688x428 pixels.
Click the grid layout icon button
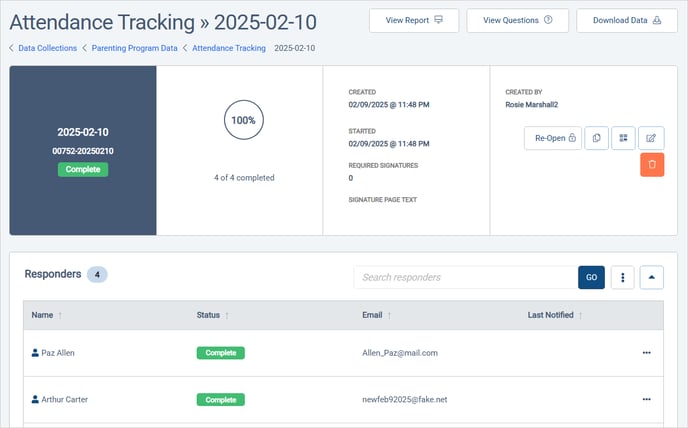tap(622, 138)
